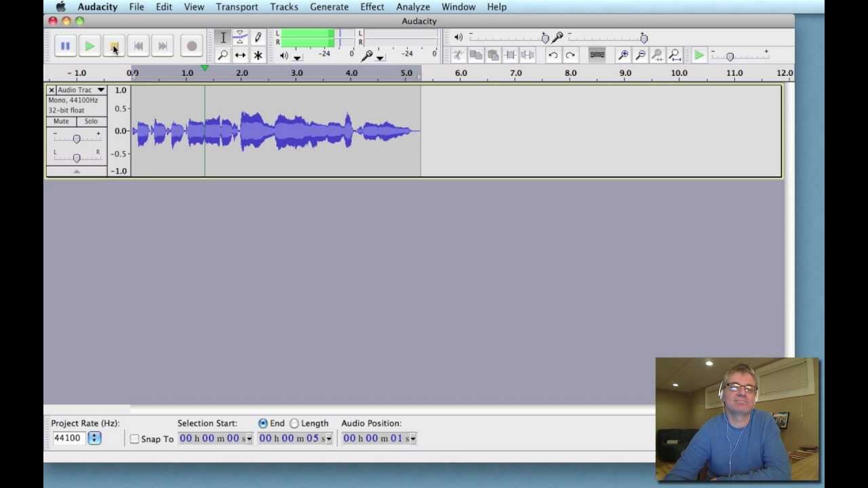The width and height of the screenshot is (868, 488).
Task: Open the input meter dropdown arrow
Action: click(380, 58)
